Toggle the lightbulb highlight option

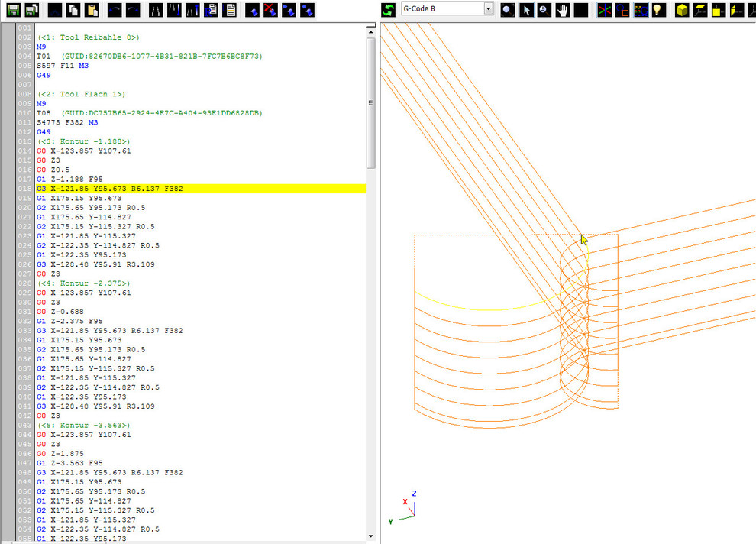[659, 10]
